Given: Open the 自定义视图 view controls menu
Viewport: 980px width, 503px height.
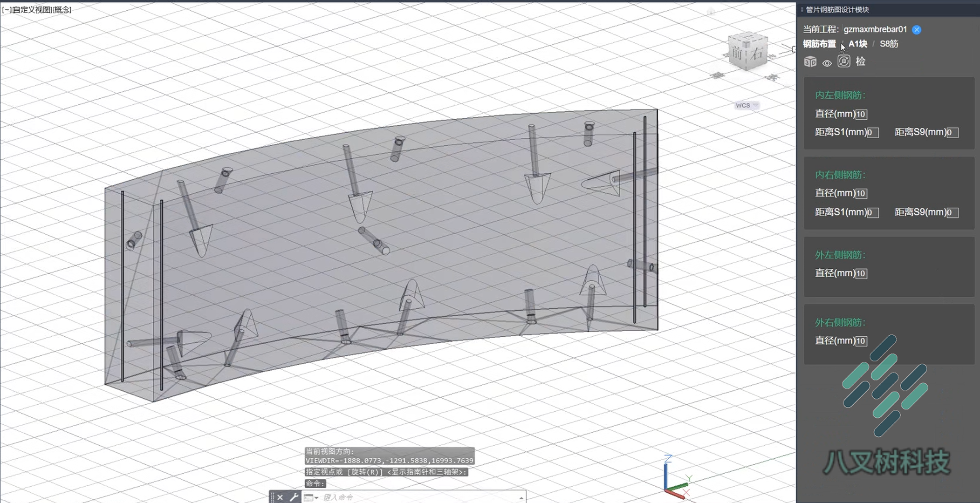Looking at the screenshot, I should (x=32, y=10).
